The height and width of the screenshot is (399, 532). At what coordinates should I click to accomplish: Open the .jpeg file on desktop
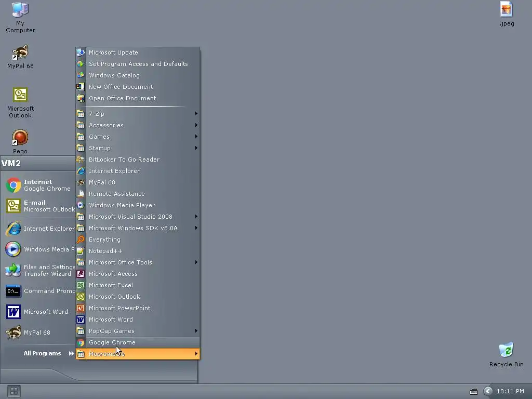click(507, 14)
